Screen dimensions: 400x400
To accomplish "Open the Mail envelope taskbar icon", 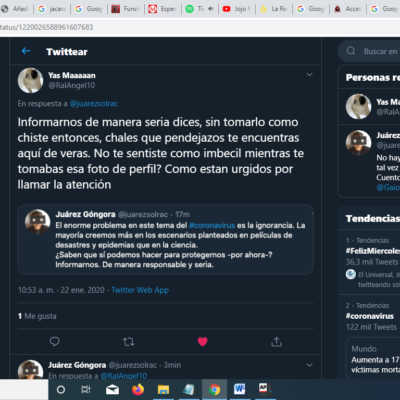I will [112, 389].
